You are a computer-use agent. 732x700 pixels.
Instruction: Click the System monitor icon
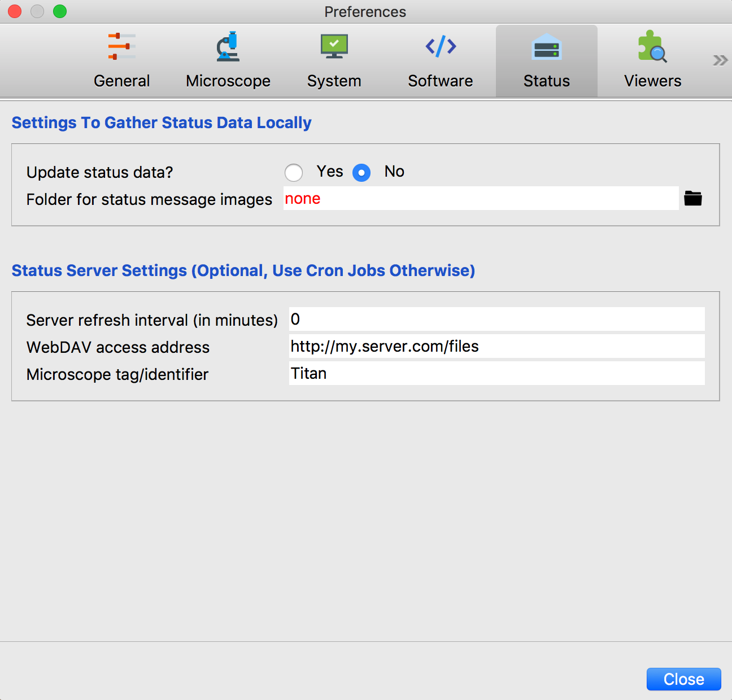coord(334,46)
